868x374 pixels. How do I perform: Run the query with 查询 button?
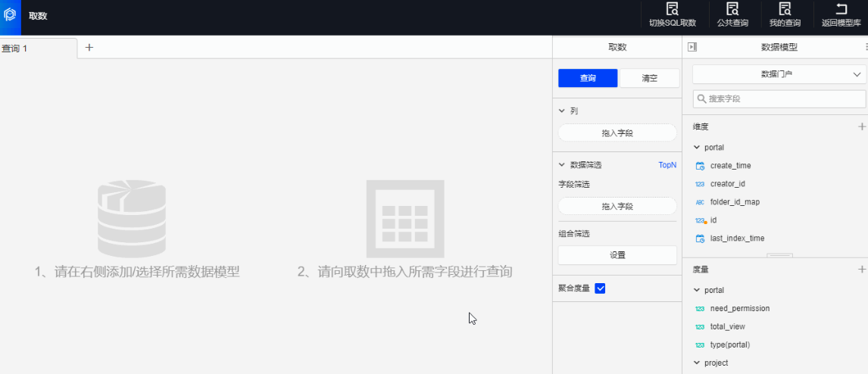(x=588, y=79)
